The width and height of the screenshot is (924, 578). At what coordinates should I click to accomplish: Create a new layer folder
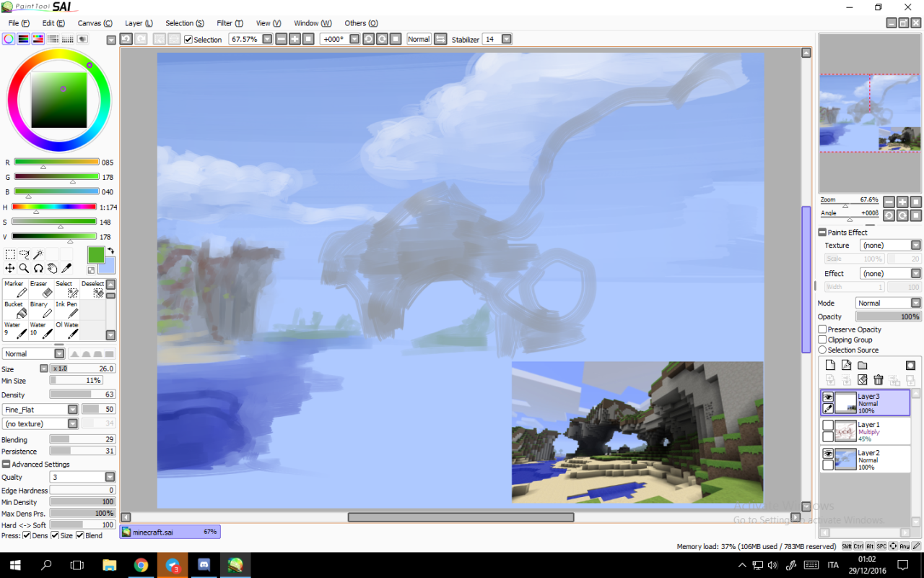pyautogui.click(x=862, y=366)
